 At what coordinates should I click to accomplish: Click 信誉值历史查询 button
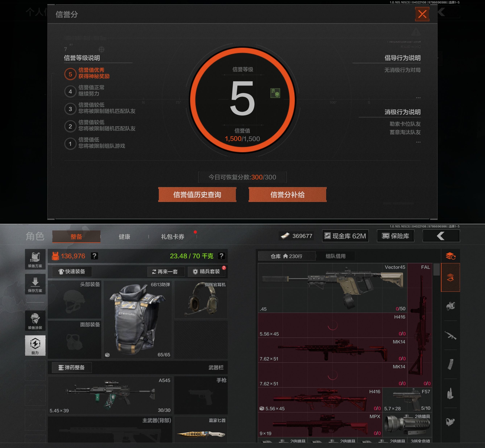click(197, 195)
